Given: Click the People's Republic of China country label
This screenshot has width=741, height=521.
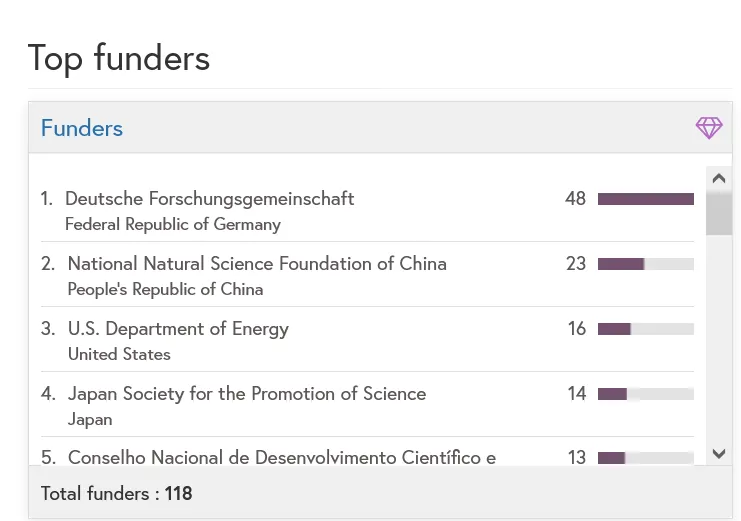Looking at the screenshot, I should (165, 290).
